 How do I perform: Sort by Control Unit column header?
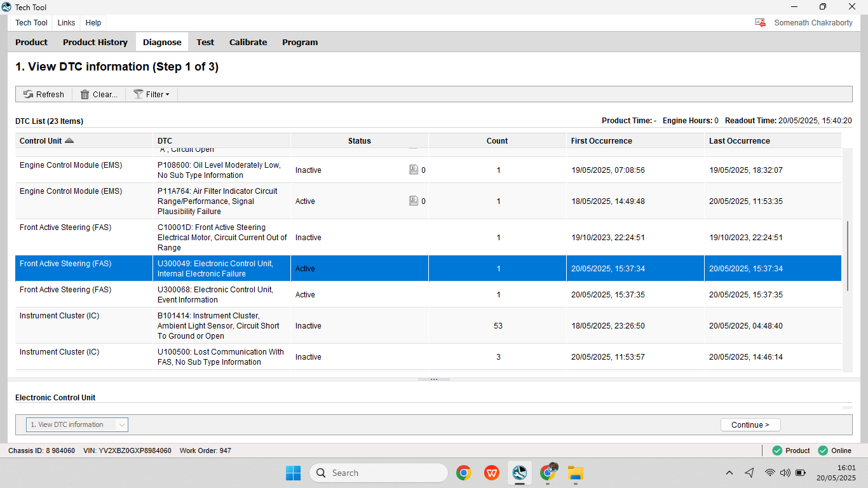click(84, 141)
